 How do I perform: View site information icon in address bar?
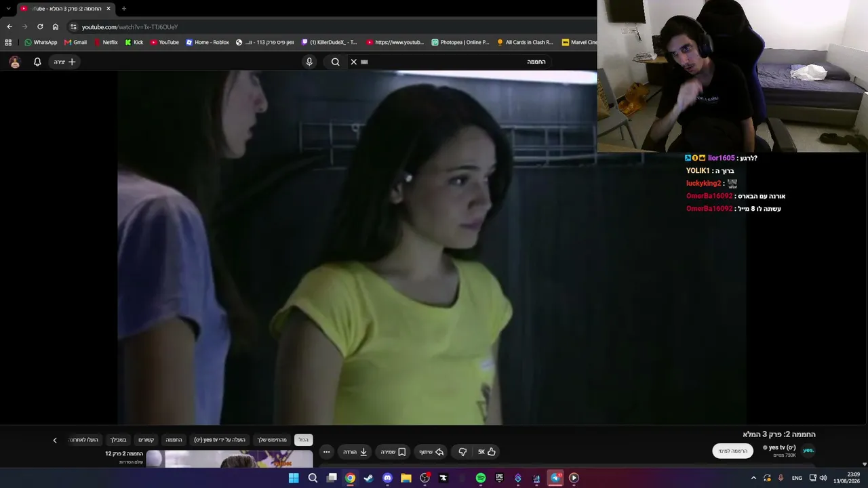[x=73, y=26]
